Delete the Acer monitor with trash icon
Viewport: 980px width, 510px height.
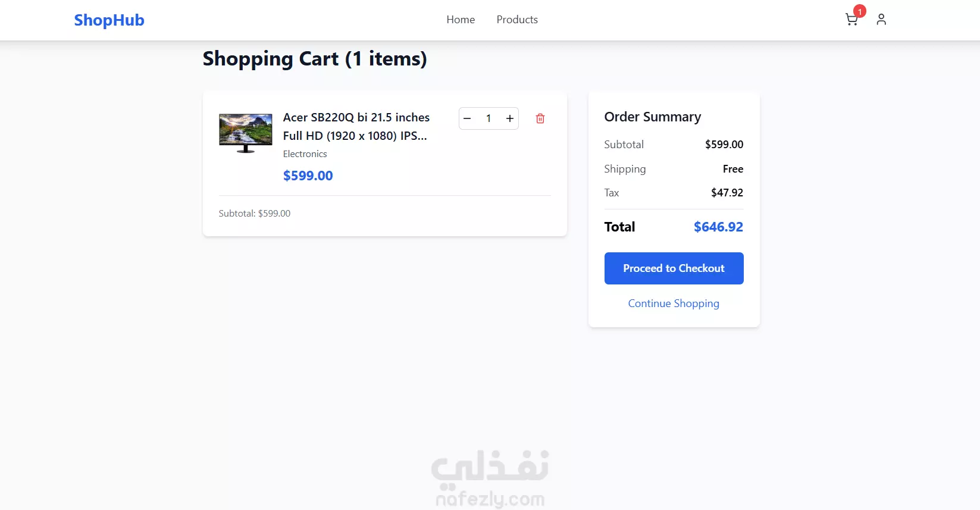[x=540, y=118]
